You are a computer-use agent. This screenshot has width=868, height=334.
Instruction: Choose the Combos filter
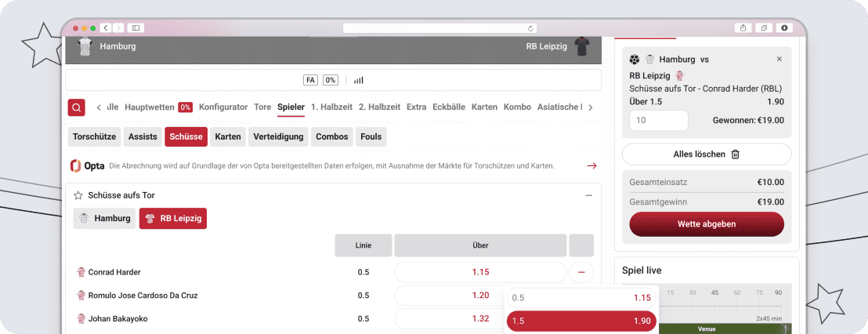tap(332, 136)
